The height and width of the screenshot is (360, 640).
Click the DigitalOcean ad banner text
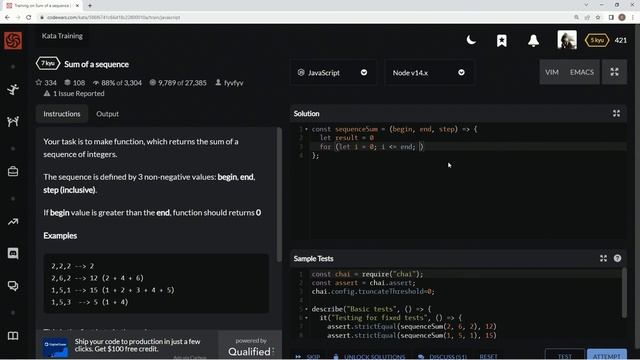(137, 345)
